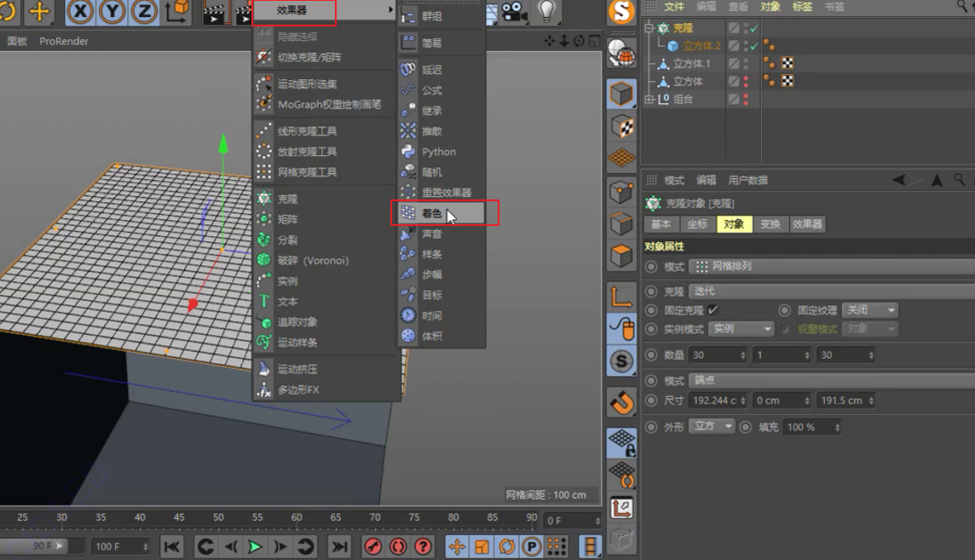The width and height of the screenshot is (975, 560).
Task: Choose the Python effector entry
Action: point(441,152)
